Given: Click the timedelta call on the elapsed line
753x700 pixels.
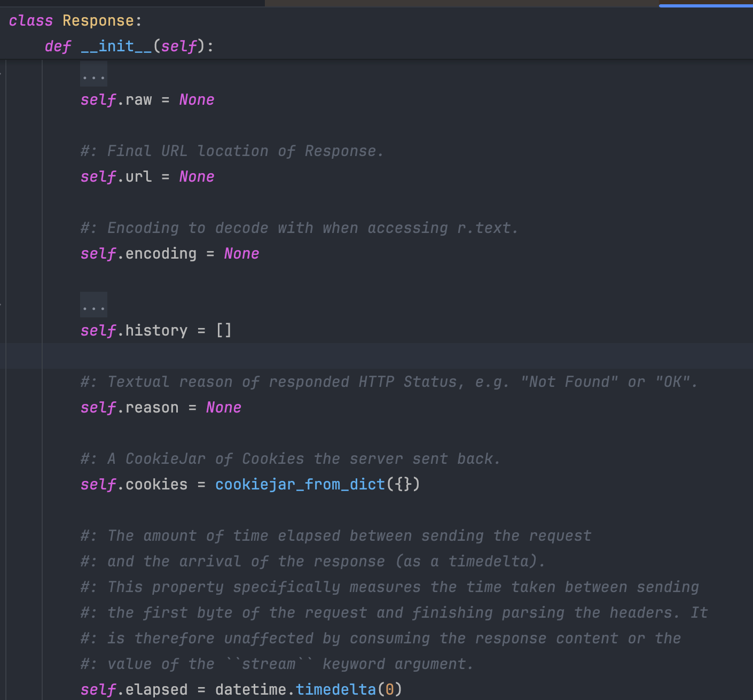Looking at the screenshot, I should click(335, 690).
